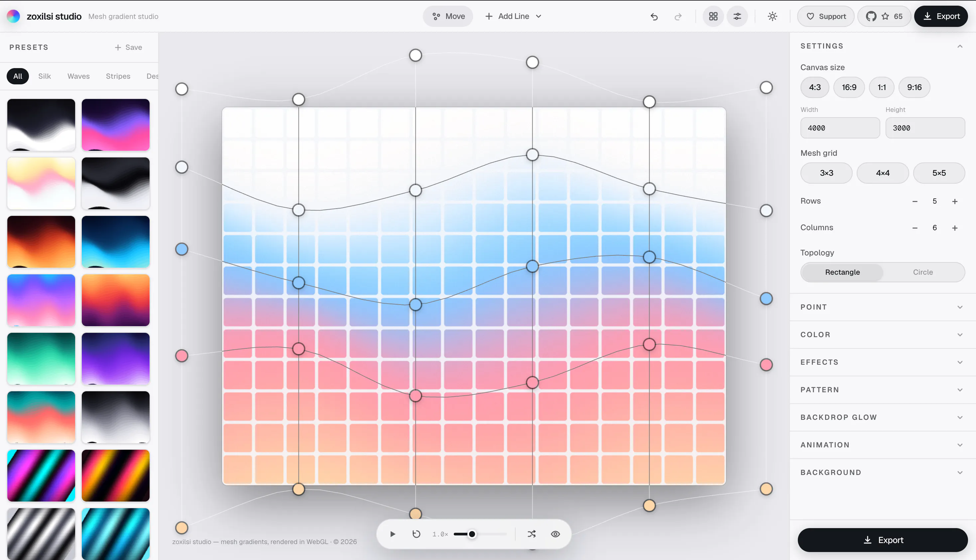The image size is (976, 560).
Task: Select the 1:1 canvas size
Action: pos(882,87)
